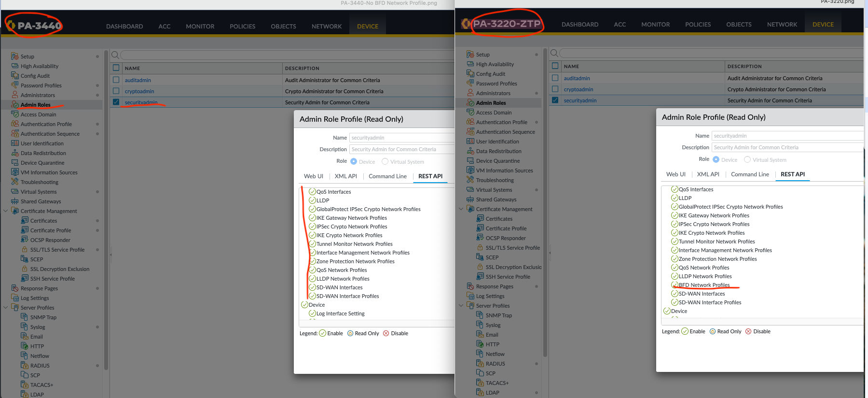
Task: Click search magnifier icon in PA-3440 window
Action: tap(115, 55)
